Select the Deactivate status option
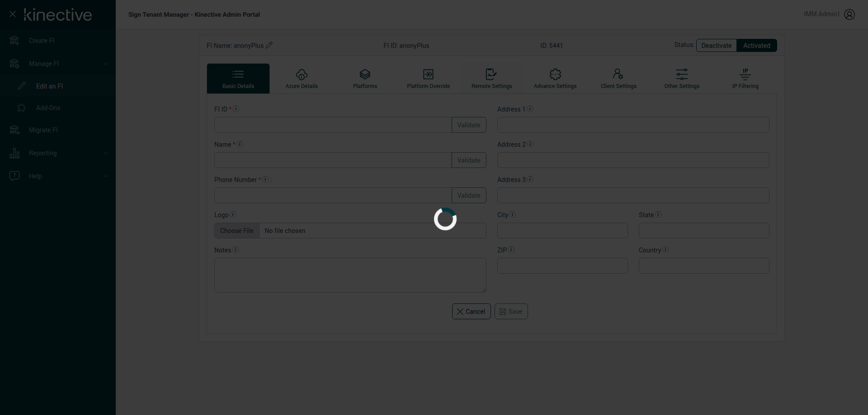Screen dimensions: 868x415 [717, 46]
